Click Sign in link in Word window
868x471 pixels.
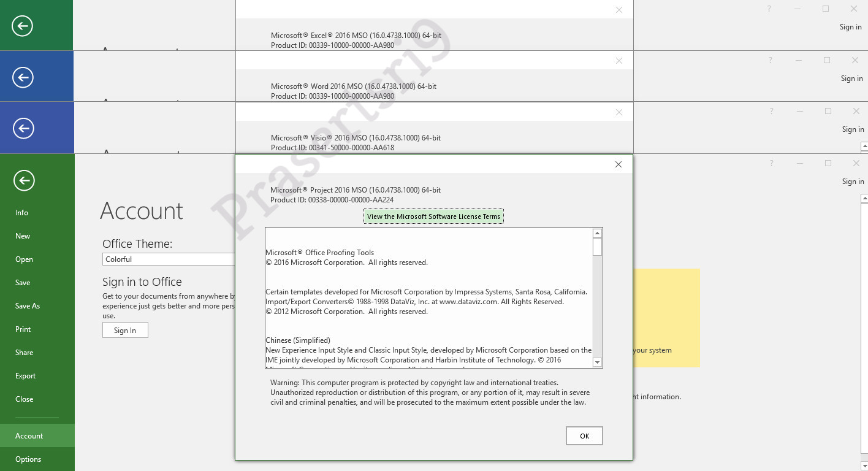pos(851,78)
